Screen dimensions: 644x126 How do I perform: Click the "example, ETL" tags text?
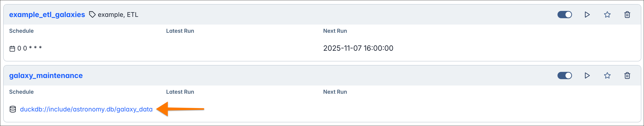[118, 15]
